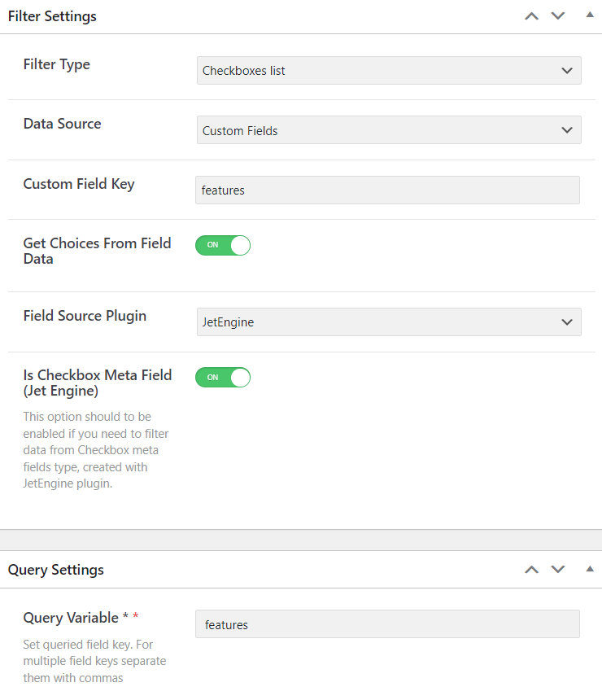The image size is (602, 700).
Task: Click the Field Source Plugin label
Action: coord(85,316)
